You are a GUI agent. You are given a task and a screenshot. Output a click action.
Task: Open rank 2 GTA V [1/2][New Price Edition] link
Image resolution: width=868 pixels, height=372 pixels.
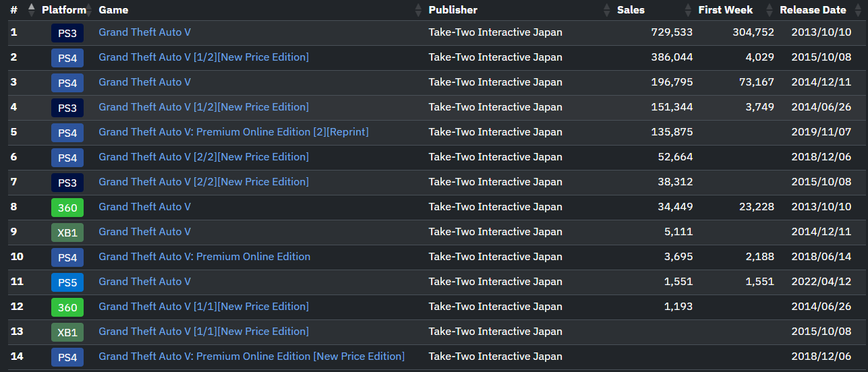[x=204, y=57]
